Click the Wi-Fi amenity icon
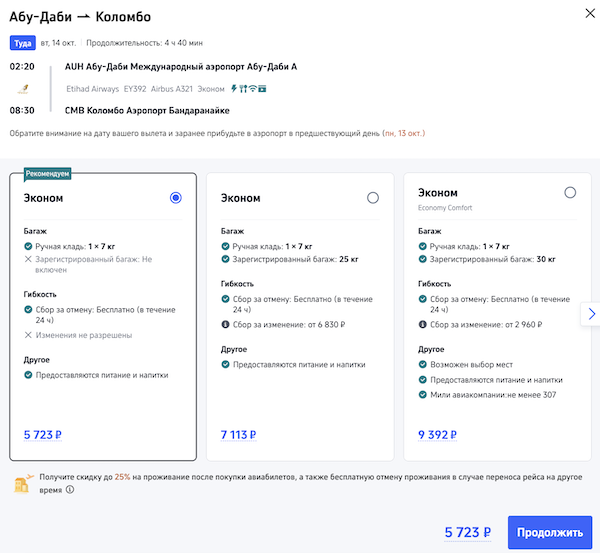The image size is (600, 553). 252,89
